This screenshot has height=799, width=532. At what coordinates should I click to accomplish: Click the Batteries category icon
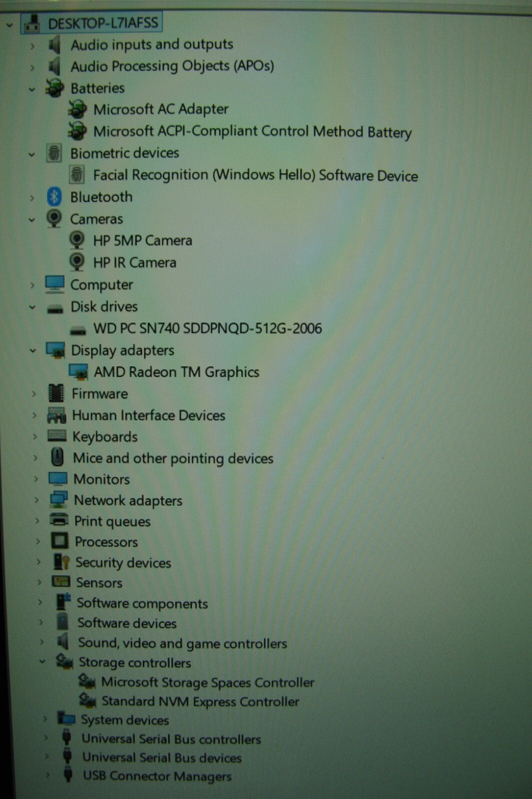click(x=54, y=88)
